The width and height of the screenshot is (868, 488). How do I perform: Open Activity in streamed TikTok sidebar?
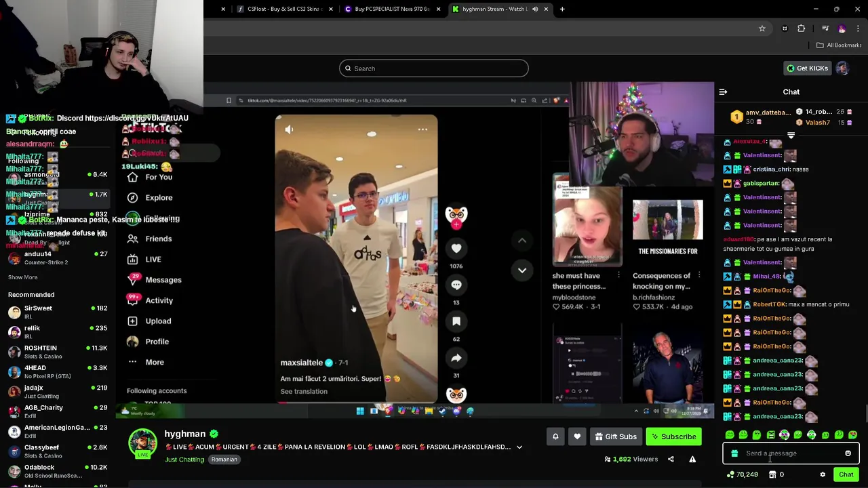pyautogui.click(x=151, y=300)
